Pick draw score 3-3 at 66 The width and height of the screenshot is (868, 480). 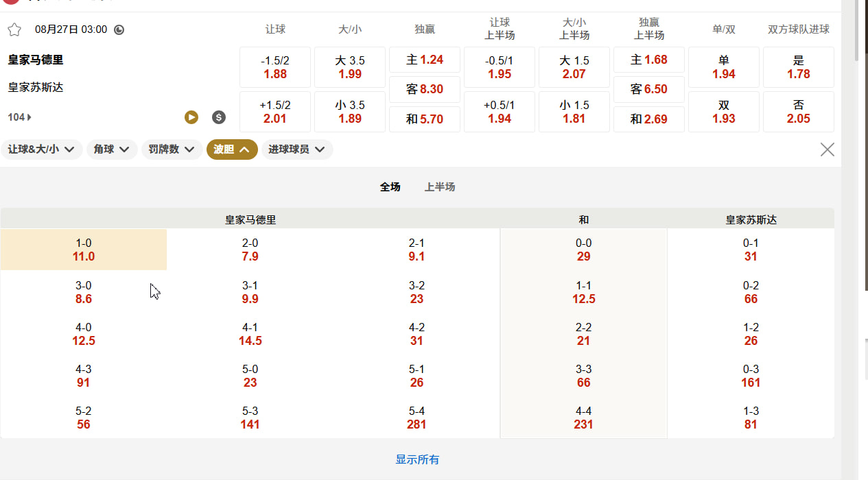584,376
